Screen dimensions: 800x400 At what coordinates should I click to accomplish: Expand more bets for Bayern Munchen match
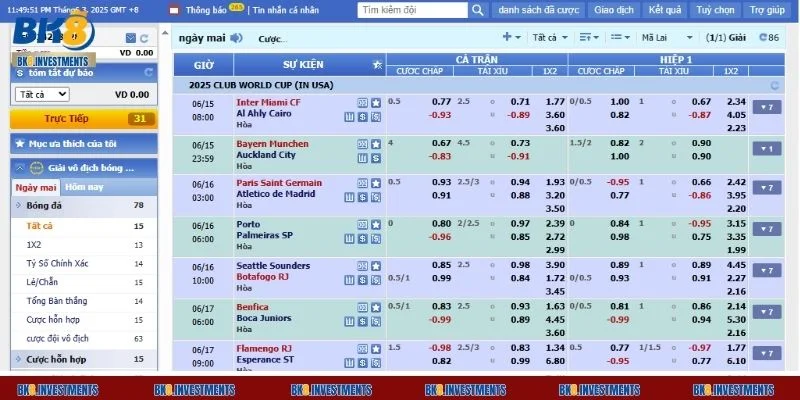tap(767, 148)
